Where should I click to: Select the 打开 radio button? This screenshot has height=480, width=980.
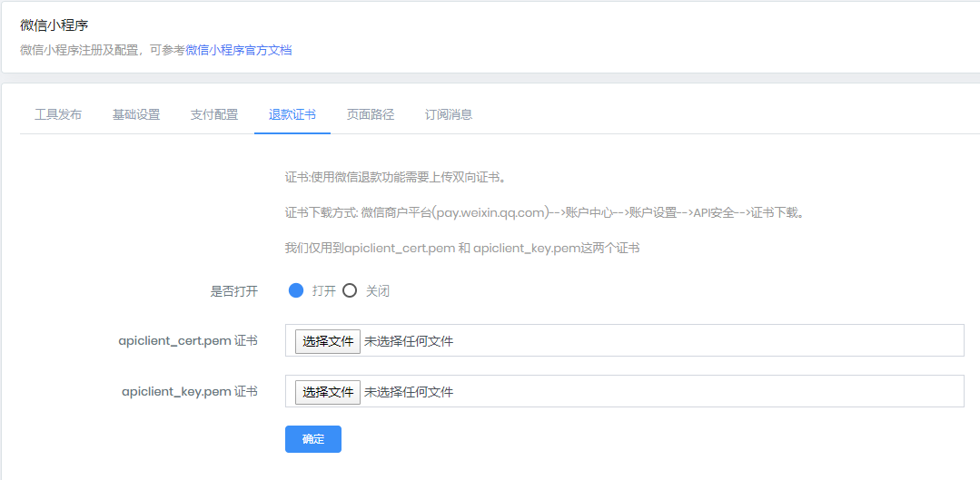pos(296,291)
